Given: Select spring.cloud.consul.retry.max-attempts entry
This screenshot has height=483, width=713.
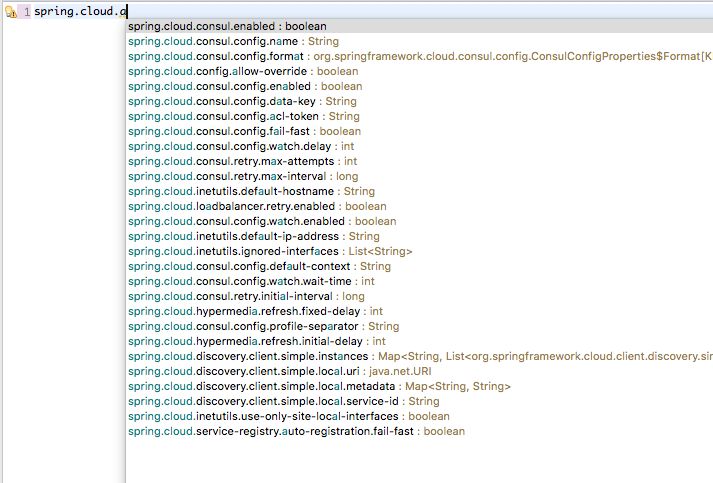Looking at the screenshot, I should click(419, 161).
